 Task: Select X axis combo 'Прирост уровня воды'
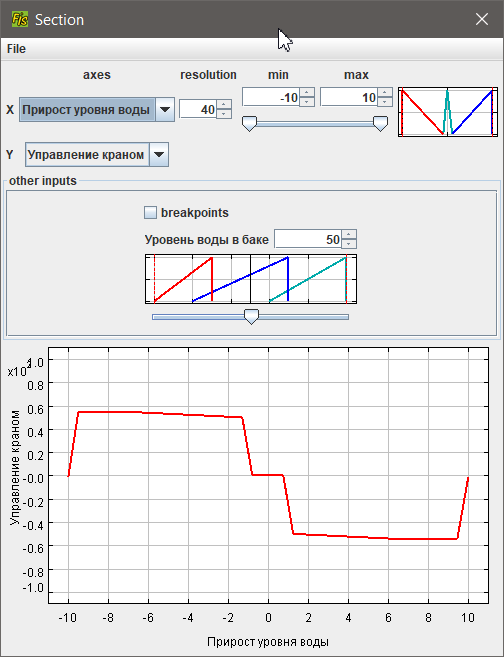point(97,110)
